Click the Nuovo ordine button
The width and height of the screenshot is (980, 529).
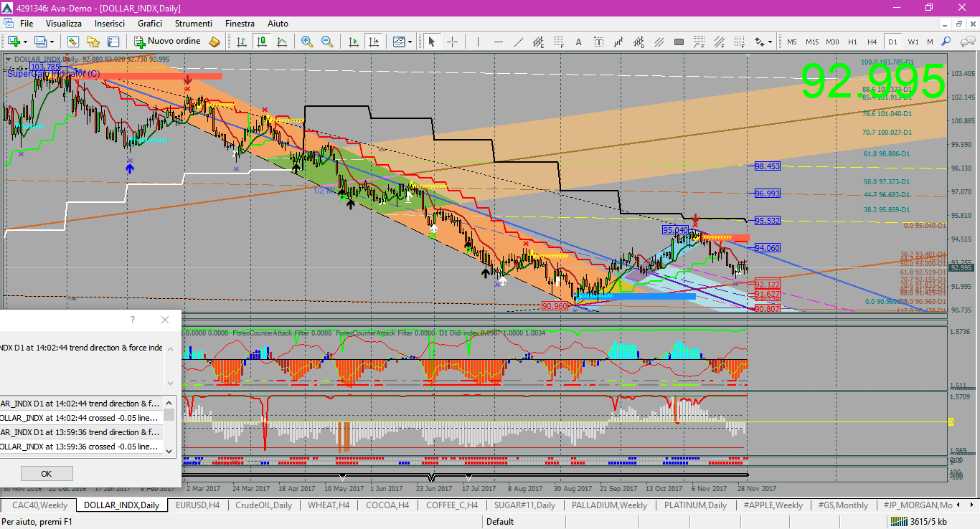[x=168, y=42]
